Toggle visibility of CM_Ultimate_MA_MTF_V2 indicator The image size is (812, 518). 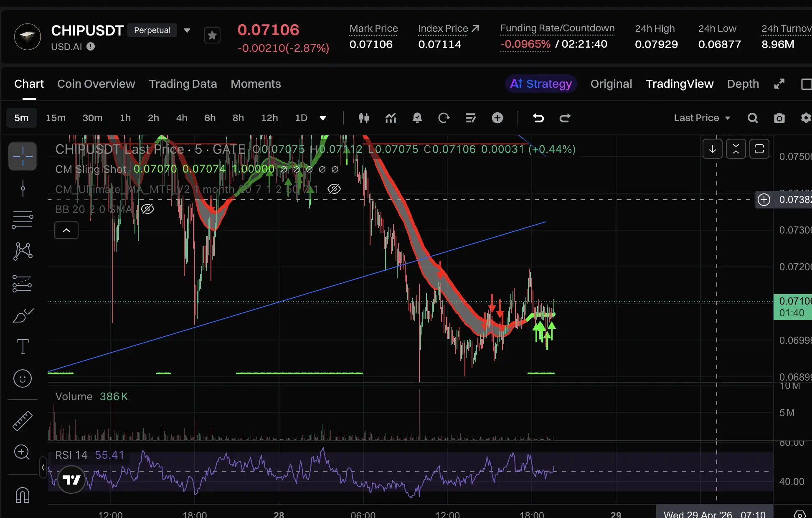coord(334,189)
